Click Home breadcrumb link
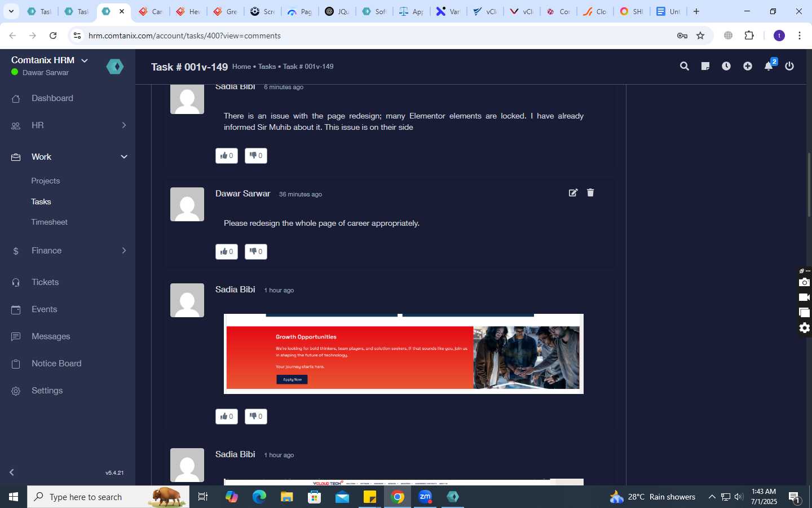 tap(241, 67)
